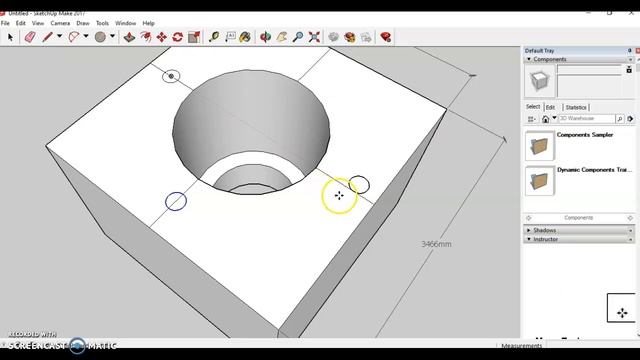Open the File menu
This screenshot has width=640, height=360.
click(x=5, y=23)
